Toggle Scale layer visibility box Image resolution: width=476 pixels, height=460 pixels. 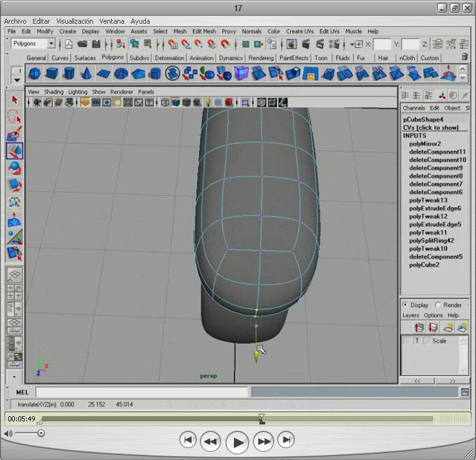coord(407,341)
